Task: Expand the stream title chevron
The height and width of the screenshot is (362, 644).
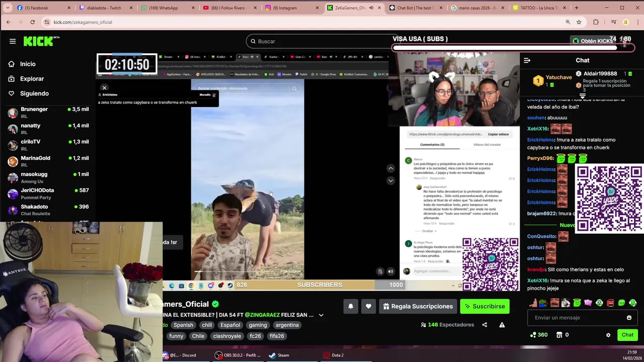Action: (x=321, y=315)
